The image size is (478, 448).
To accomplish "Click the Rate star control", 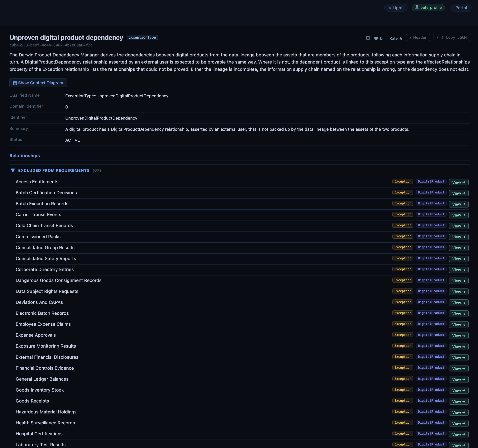I will pyautogui.click(x=396, y=38).
